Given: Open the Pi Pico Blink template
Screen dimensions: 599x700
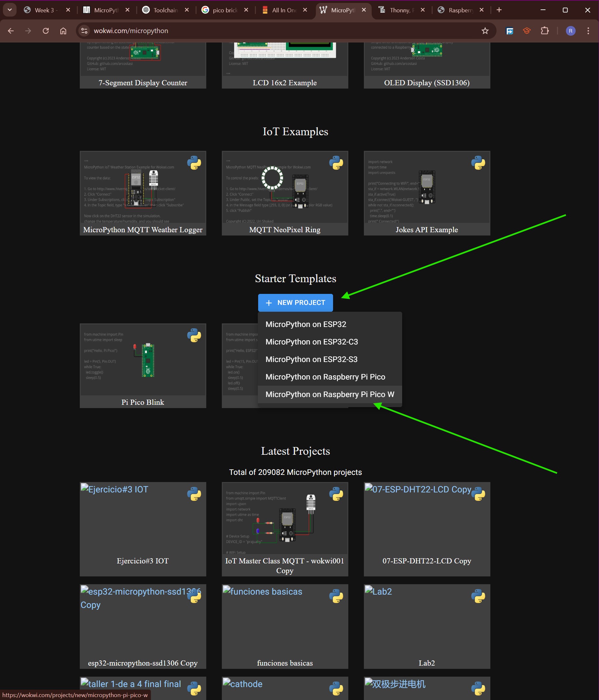Looking at the screenshot, I should [143, 366].
